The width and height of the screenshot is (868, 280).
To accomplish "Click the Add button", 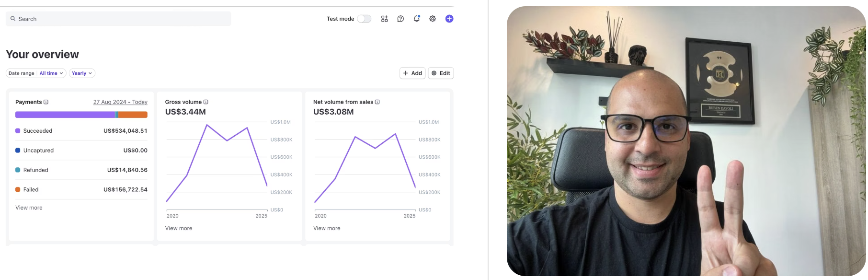I will (x=412, y=73).
